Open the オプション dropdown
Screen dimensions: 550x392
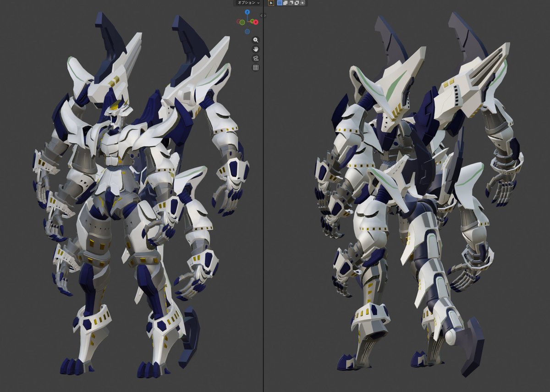click(248, 3)
